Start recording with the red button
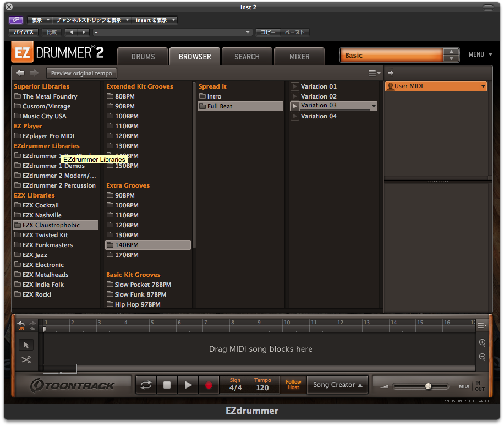 209,385
